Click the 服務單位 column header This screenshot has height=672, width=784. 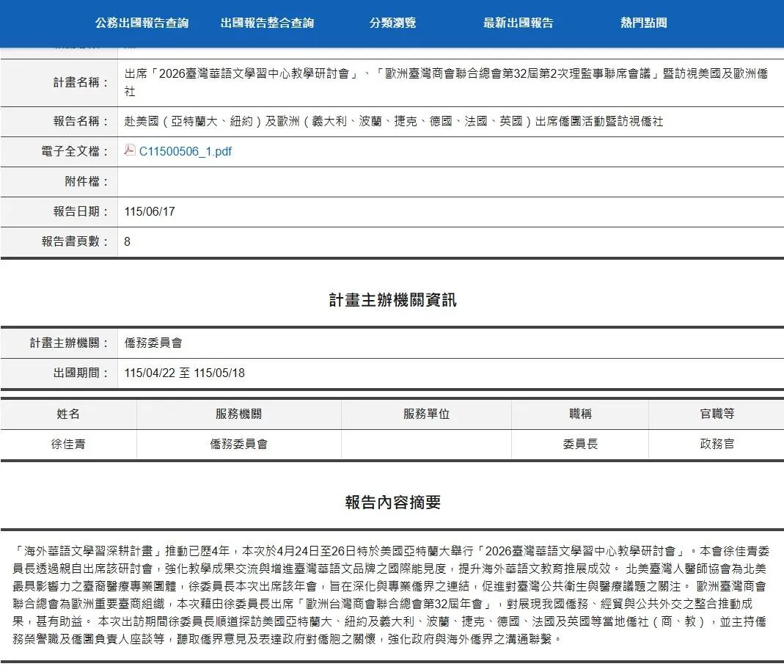[x=426, y=414]
